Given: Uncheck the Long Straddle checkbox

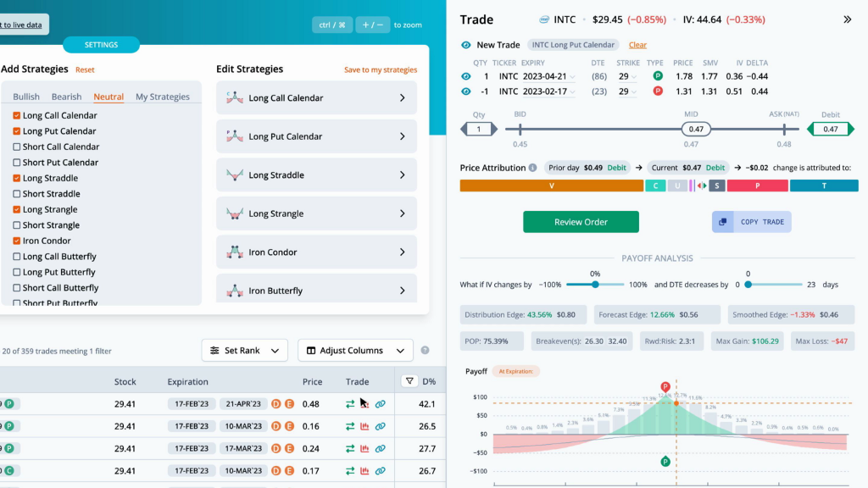Looking at the screenshot, I should click(x=17, y=178).
